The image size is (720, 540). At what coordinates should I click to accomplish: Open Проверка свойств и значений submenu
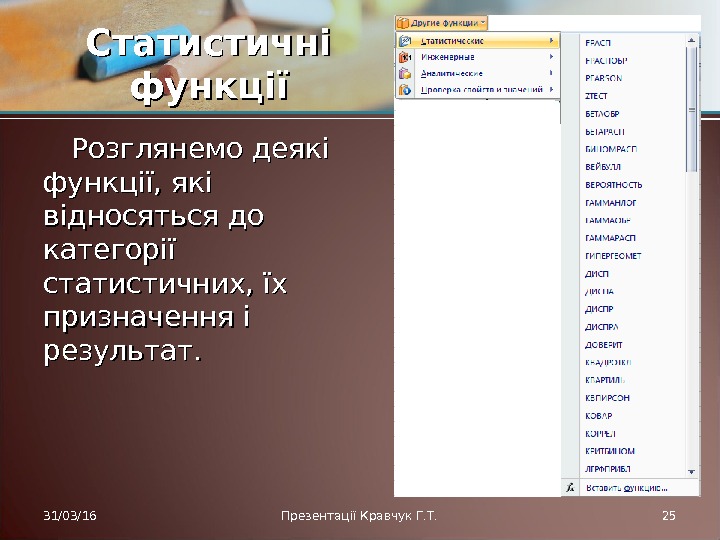(x=478, y=90)
